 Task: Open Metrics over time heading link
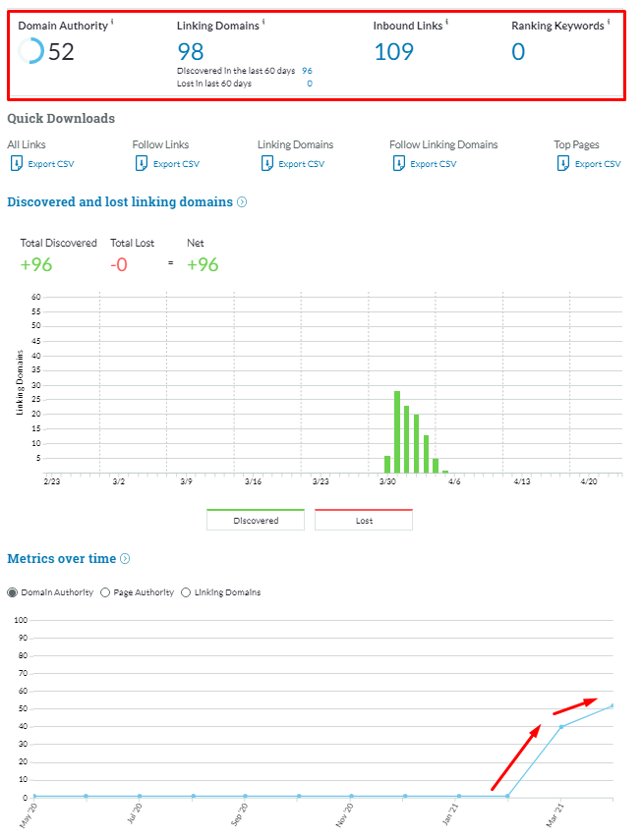click(x=62, y=559)
